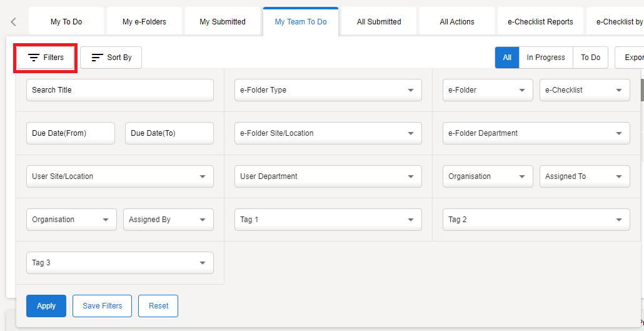Screen dimensions: 644x331
Task: Expand the Assigned By dropdown
Action: (x=168, y=220)
